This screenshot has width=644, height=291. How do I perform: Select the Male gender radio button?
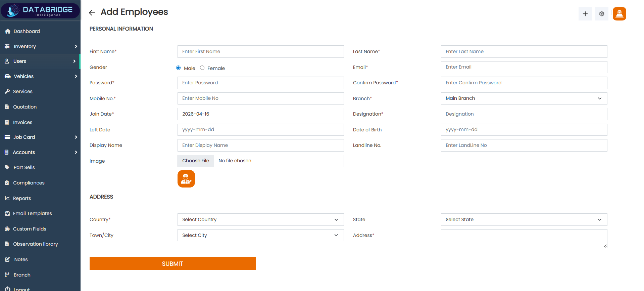[x=179, y=68]
